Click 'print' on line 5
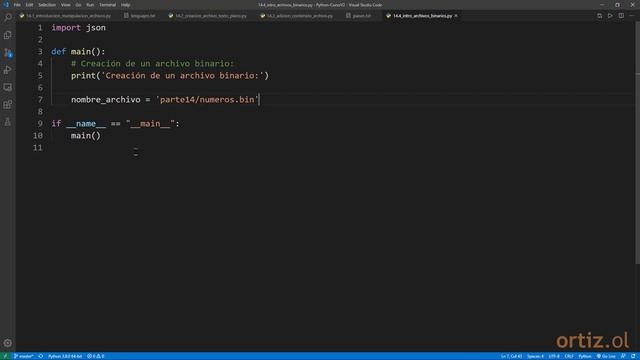 (x=83, y=76)
